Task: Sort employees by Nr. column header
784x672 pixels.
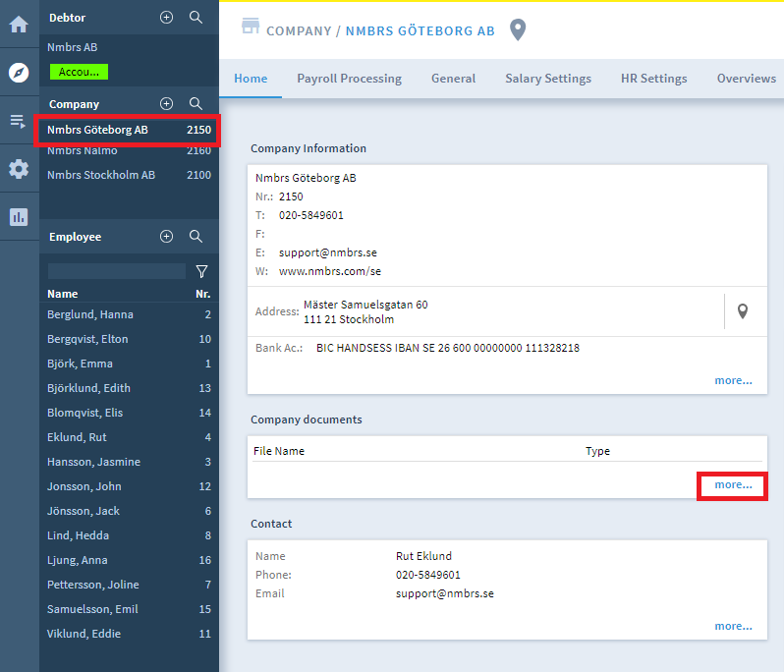Action: point(203,294)
